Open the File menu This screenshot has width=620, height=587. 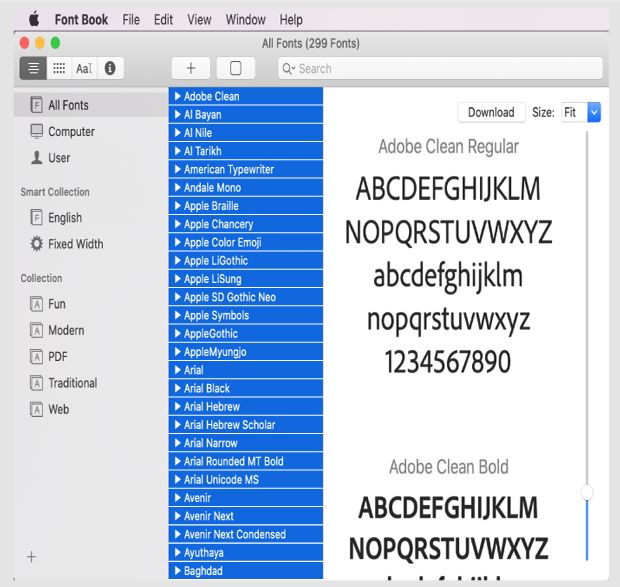point(131,19)
